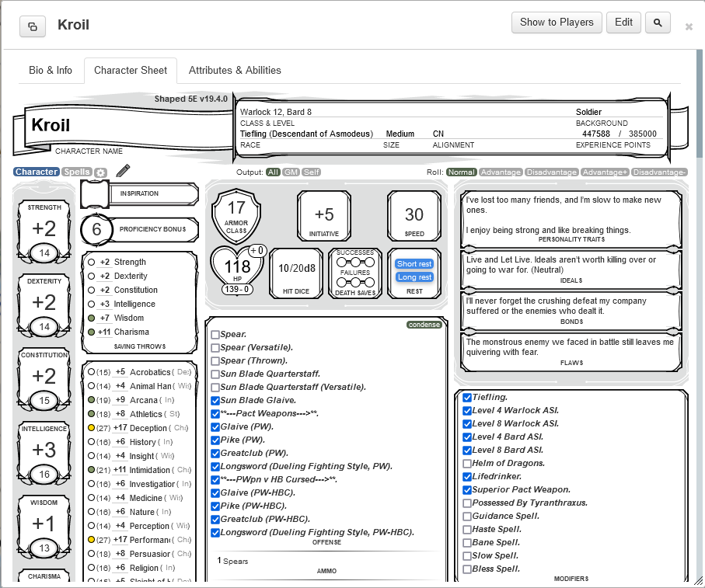This screenshot has height=588, width=705.
Task: Roll Initiative from the +5 box
Action: pos(323,216)
